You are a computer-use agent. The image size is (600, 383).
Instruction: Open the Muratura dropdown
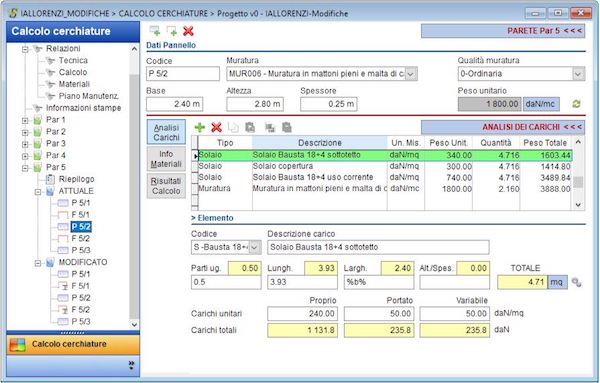(410, 74)
